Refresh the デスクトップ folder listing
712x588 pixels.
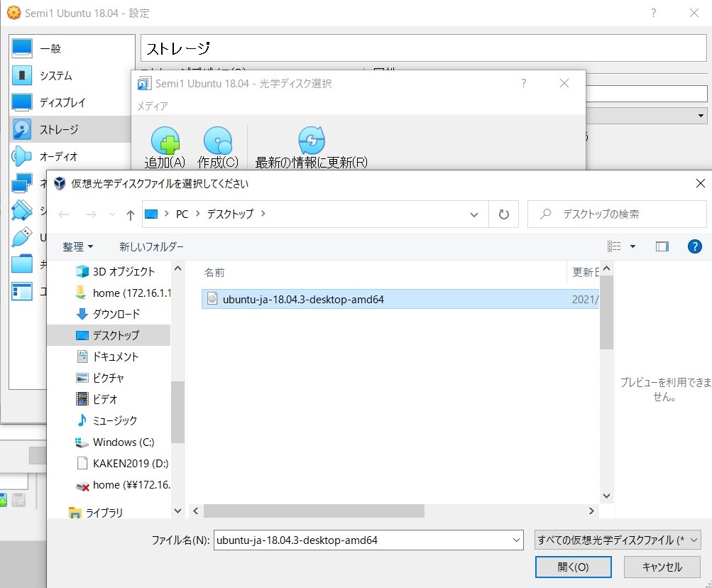coord(503,214)
